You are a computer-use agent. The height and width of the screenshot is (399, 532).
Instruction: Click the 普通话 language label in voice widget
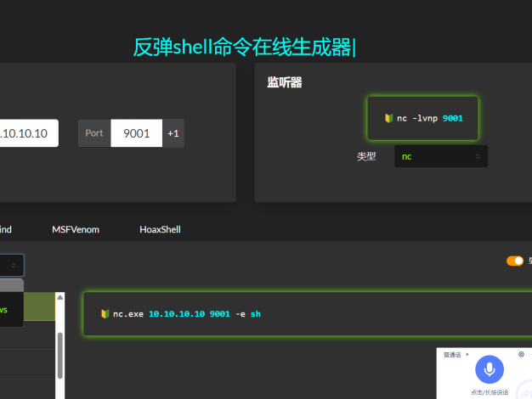(452, 355)
